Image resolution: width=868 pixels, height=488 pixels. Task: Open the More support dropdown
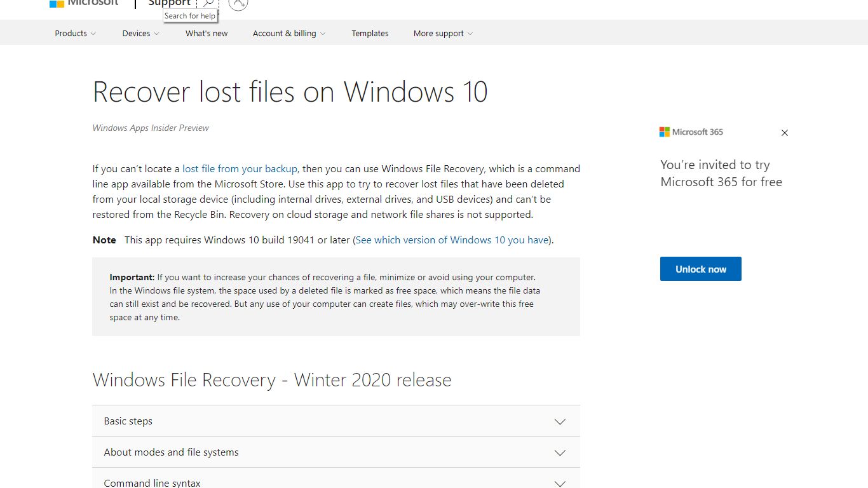click(443, 33)
